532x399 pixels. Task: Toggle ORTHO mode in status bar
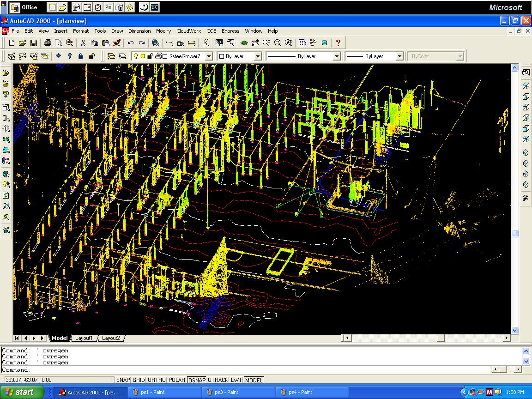point(157,380)
